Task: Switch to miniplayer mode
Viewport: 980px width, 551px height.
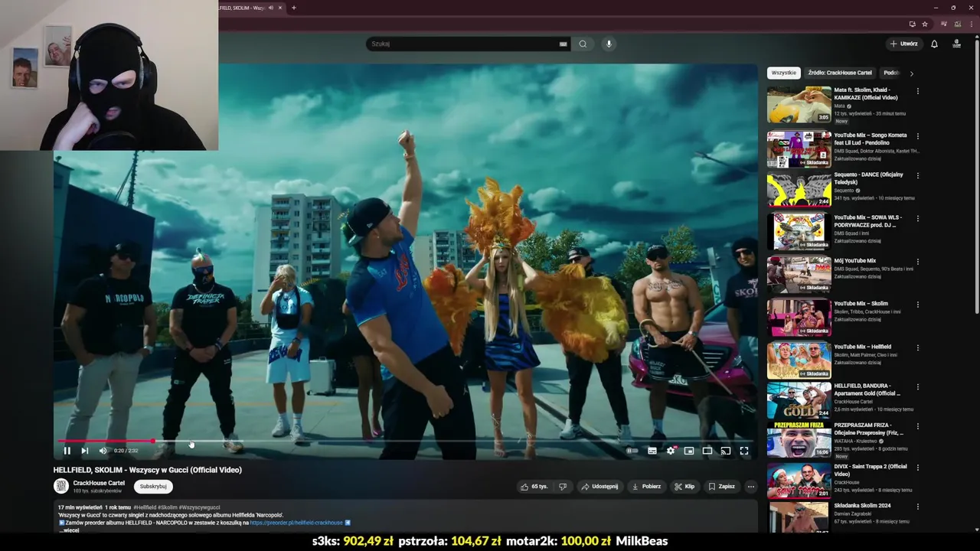Action: click(x=689, y=451)
